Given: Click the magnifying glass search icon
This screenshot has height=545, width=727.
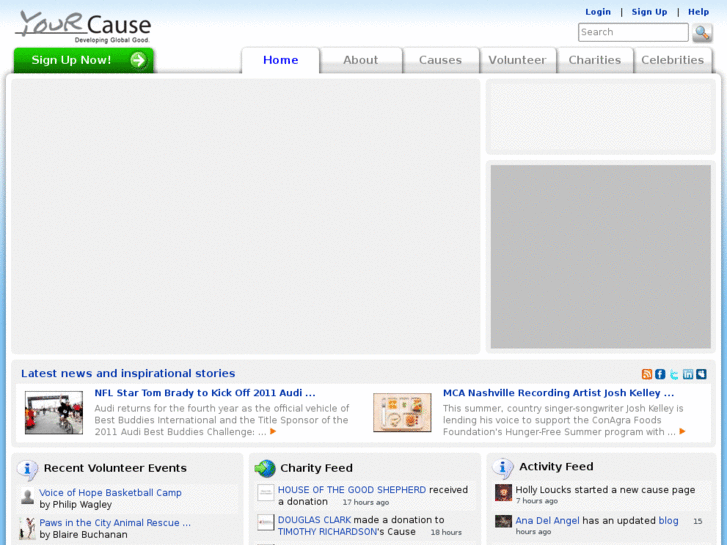Looking at the screenshot, I should coord(702,33).
